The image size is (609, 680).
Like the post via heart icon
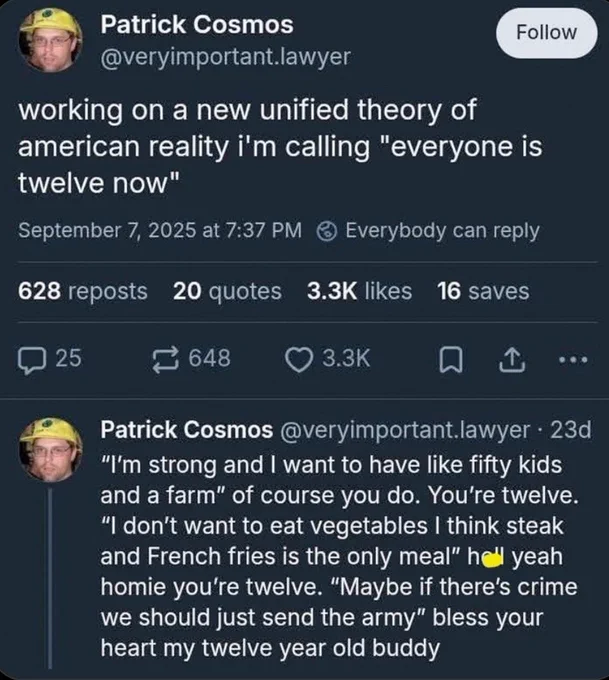298,360
